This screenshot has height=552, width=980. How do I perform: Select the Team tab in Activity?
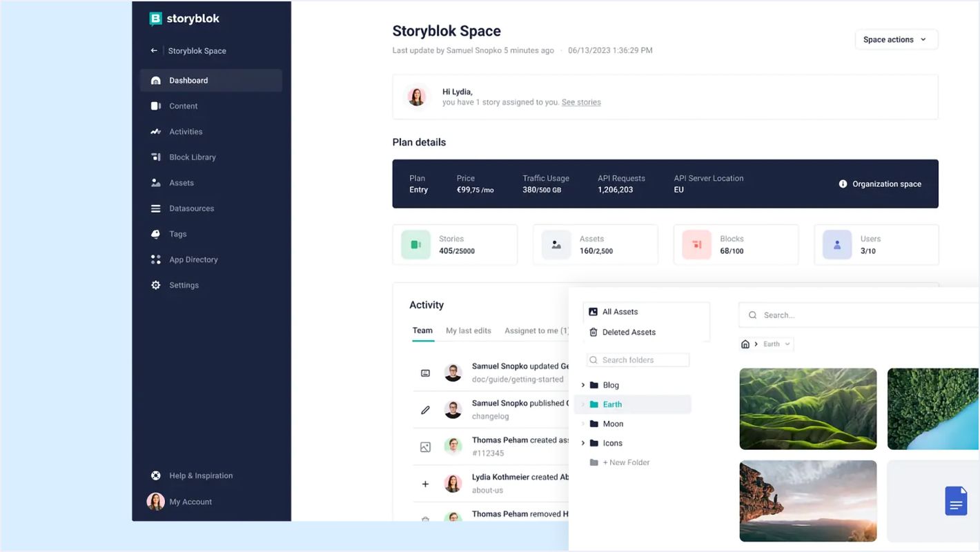(x=422, y=331)
